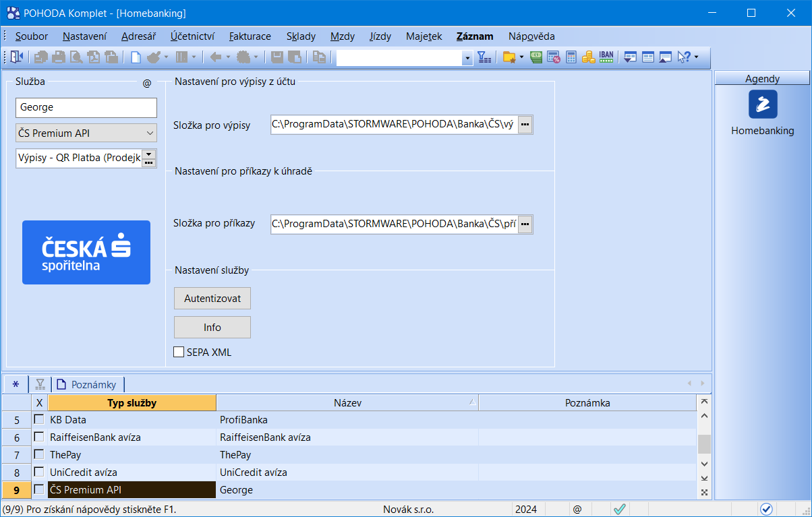Click the floppy disk save icon
This screenshot has width=812, height=517.
[277, 58]
